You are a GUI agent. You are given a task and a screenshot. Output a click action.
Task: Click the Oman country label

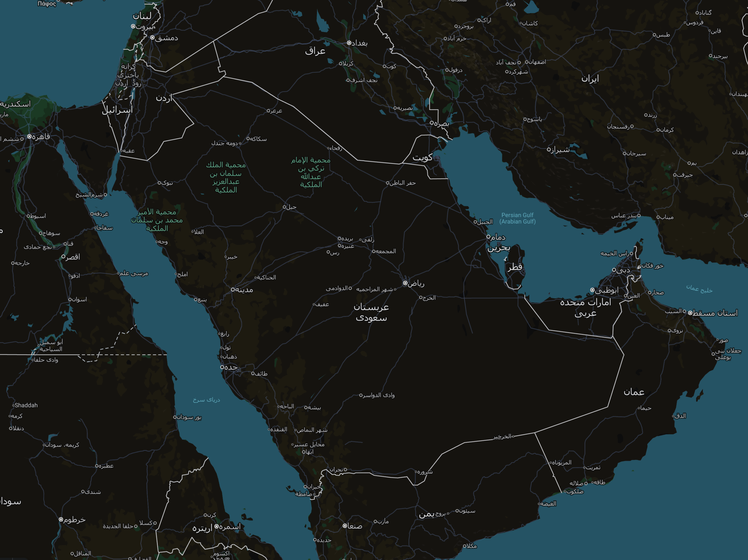[634, 392]
